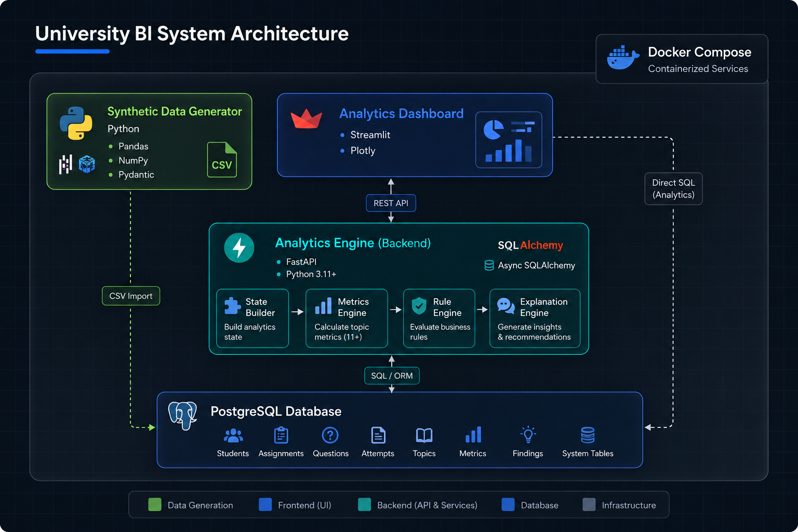Select the State Builder module card
Image resolution: width=798 pixels, height=532 pixels.
[x=252, y=318]
